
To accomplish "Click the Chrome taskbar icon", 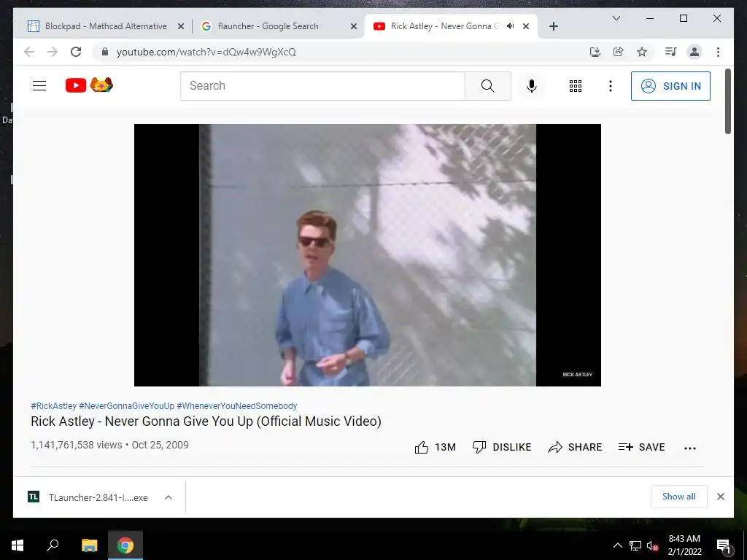I will point(125,545).
